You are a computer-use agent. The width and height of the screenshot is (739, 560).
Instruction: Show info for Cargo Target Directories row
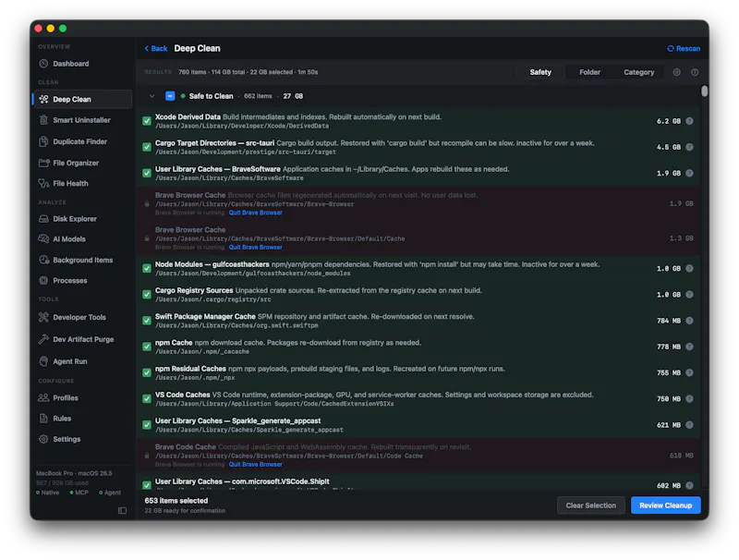[689, 147]
